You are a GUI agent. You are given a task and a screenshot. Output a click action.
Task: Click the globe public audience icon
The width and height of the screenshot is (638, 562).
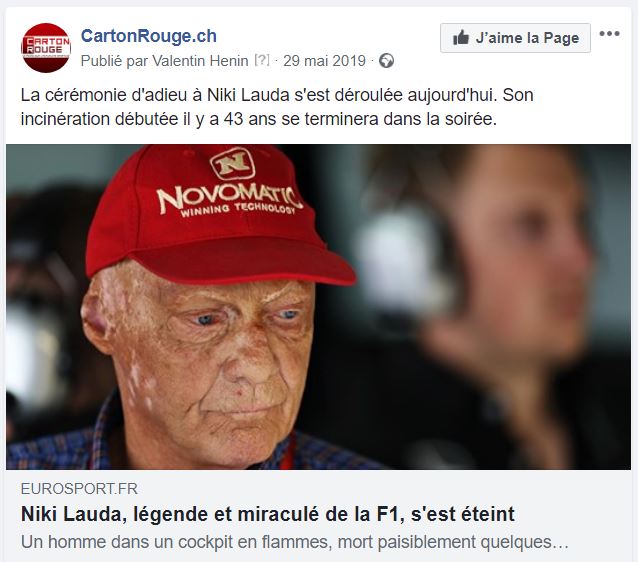(x=386, y=61)
